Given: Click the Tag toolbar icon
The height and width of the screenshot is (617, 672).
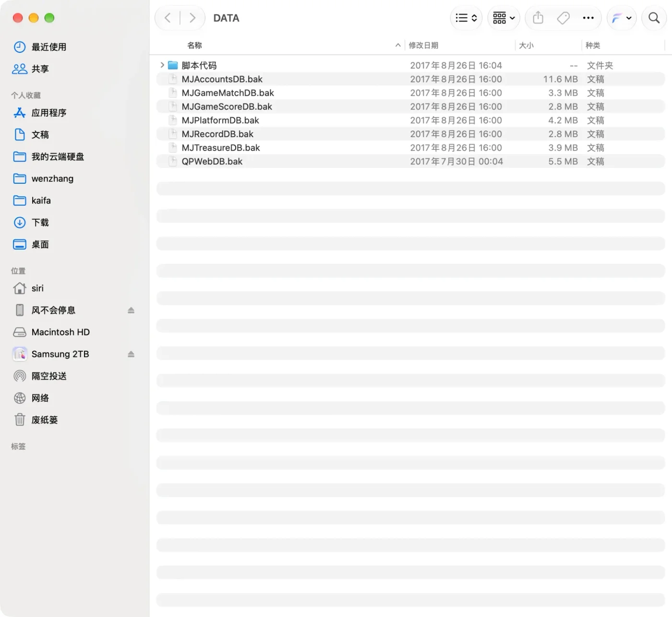Looking at the screenshot, I should coord(563,18).
